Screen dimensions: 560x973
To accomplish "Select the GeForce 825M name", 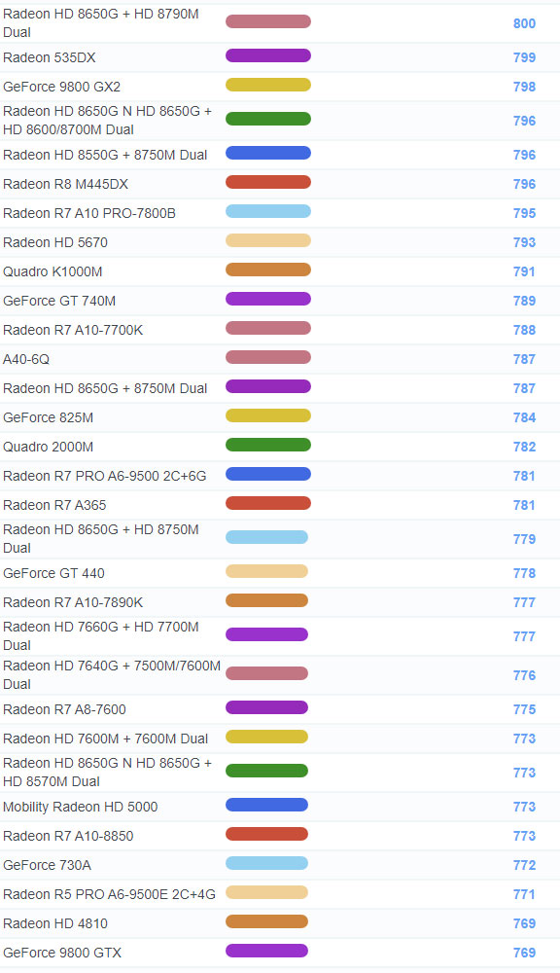I will point(49,417).
